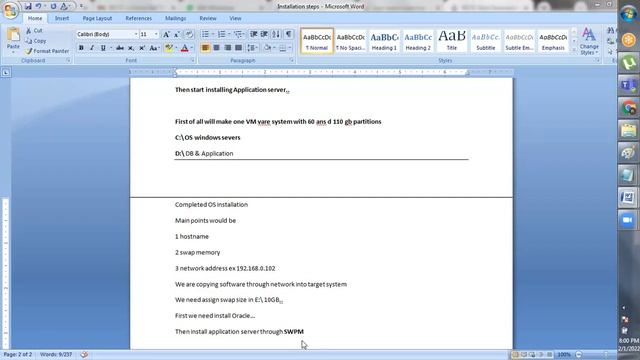The height and width of the screenshot is (360, 640).
Task: Toggle Superscript formatting
Action: 142,48
